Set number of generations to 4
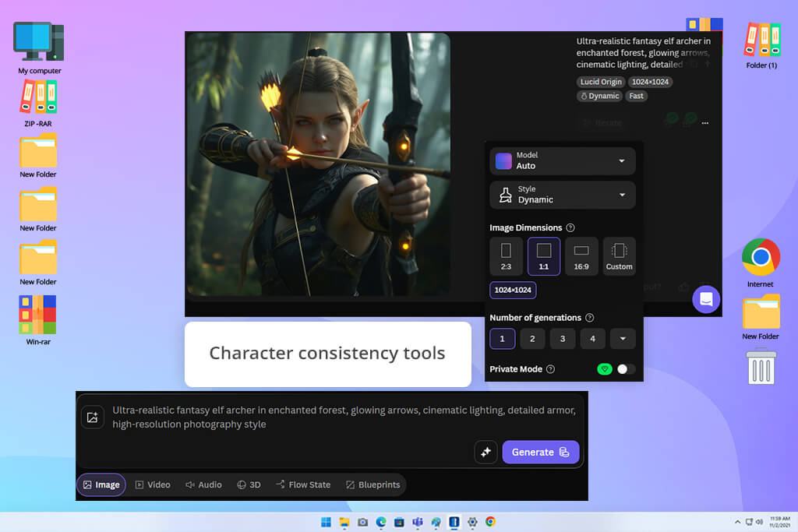798x532 pixels. point(592,339)
